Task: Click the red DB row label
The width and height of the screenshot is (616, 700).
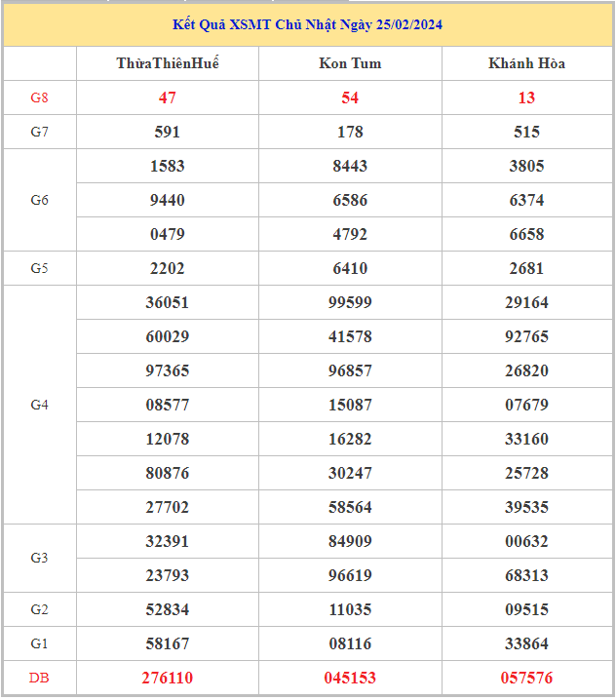Action: coord(39,678)
